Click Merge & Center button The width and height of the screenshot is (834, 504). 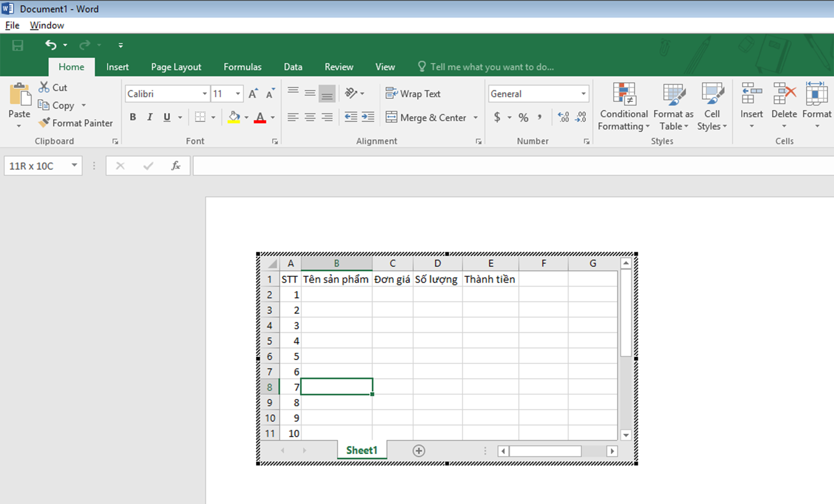[426, 118]
